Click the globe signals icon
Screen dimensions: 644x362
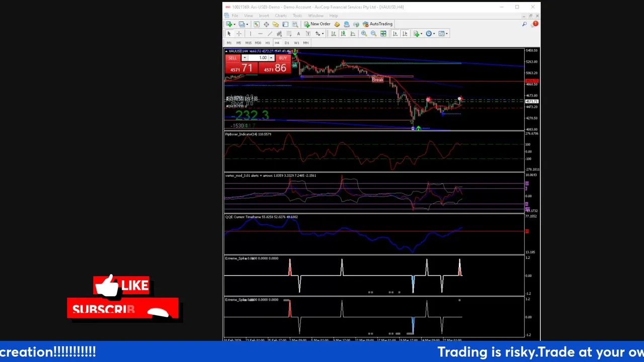(x=356, y=24)
